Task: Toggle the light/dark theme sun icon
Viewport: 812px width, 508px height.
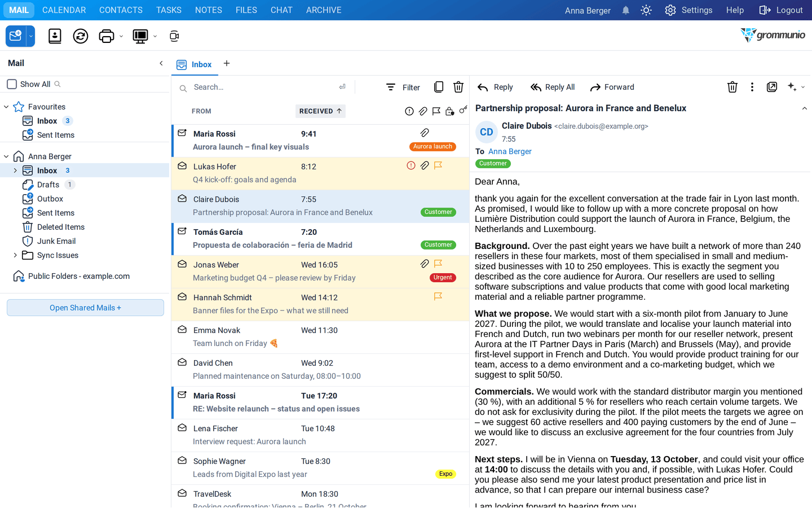Action: click(646, 10)
